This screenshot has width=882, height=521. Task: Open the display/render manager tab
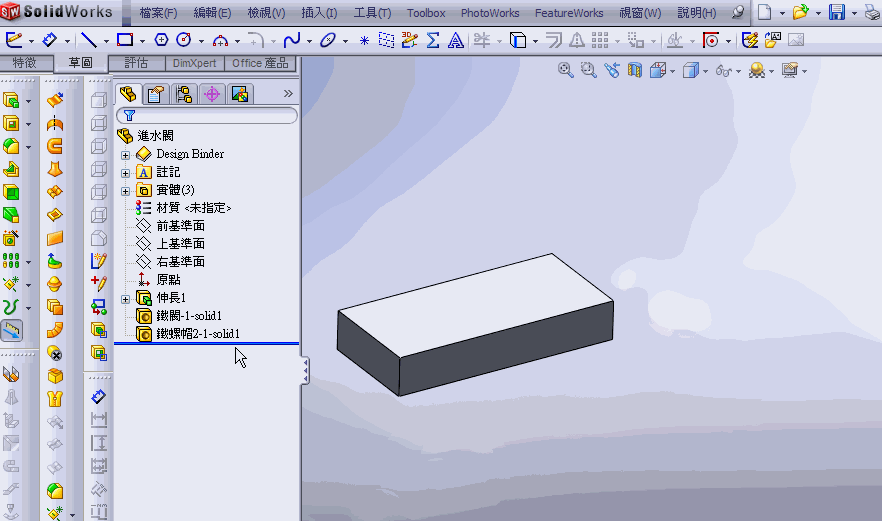point(240,94)
